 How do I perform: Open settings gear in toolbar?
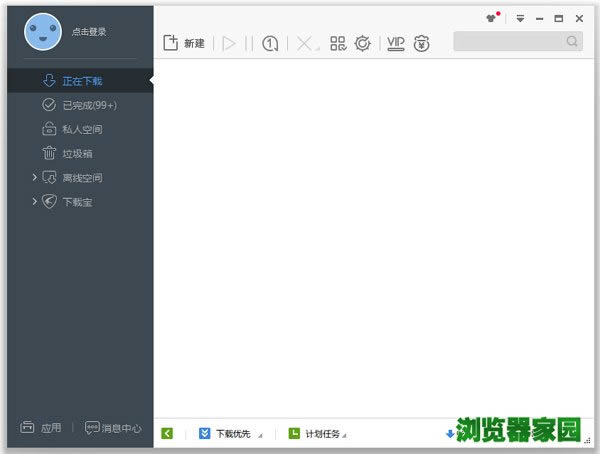[362, 44]
